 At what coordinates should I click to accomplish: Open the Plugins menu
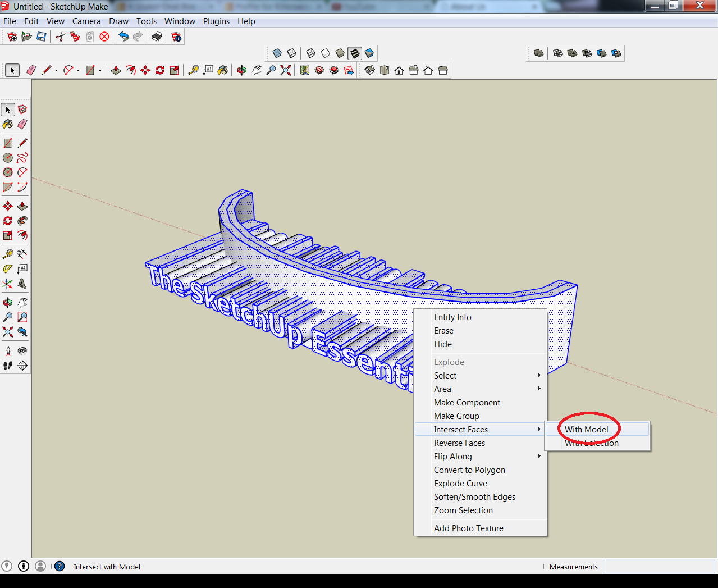[216, 21]
